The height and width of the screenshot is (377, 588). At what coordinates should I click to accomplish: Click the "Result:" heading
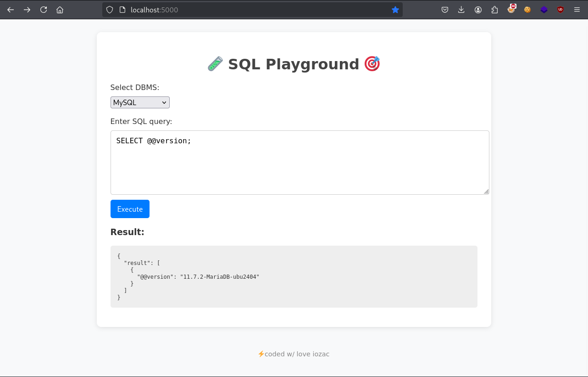[128, 232]
